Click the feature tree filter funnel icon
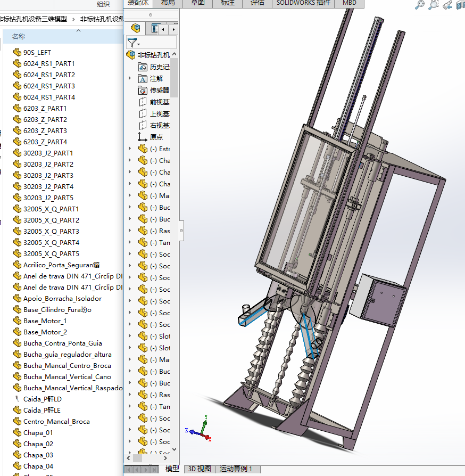465x476 pixels. pyautogui.click(x=132, y=43)
